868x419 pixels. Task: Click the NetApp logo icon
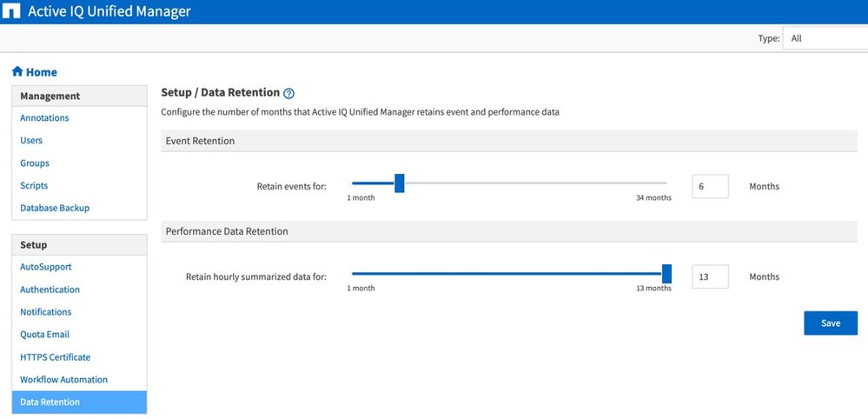click(11, 11)
